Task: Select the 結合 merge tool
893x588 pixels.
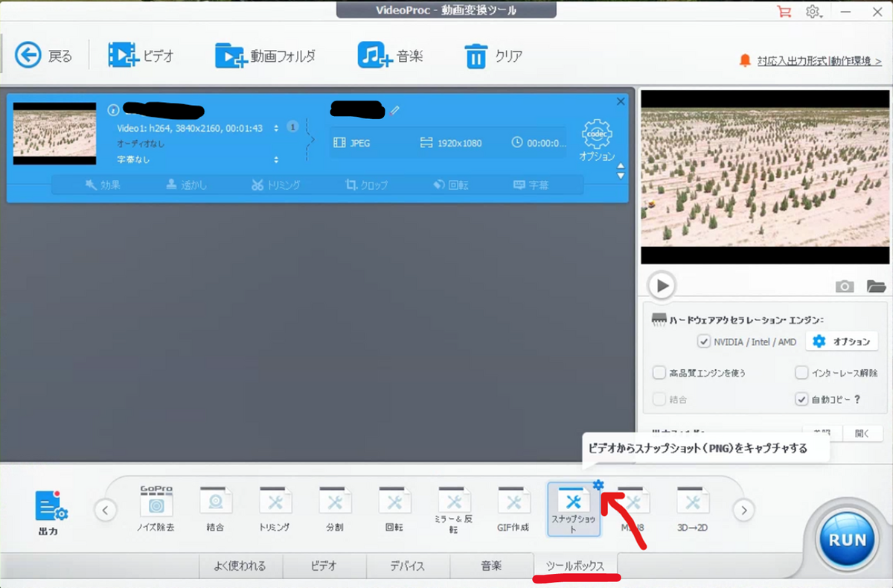Action: [216, 509]
